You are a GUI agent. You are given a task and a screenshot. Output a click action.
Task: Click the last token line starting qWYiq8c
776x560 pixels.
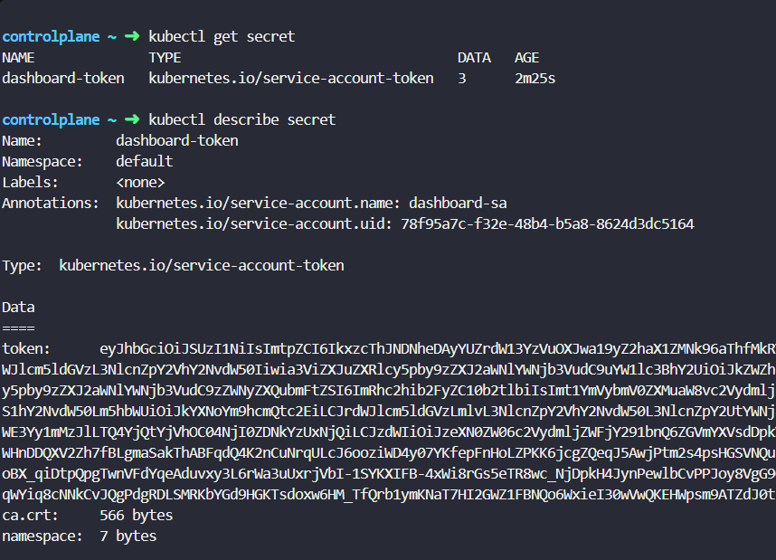[x=389, y=494]
